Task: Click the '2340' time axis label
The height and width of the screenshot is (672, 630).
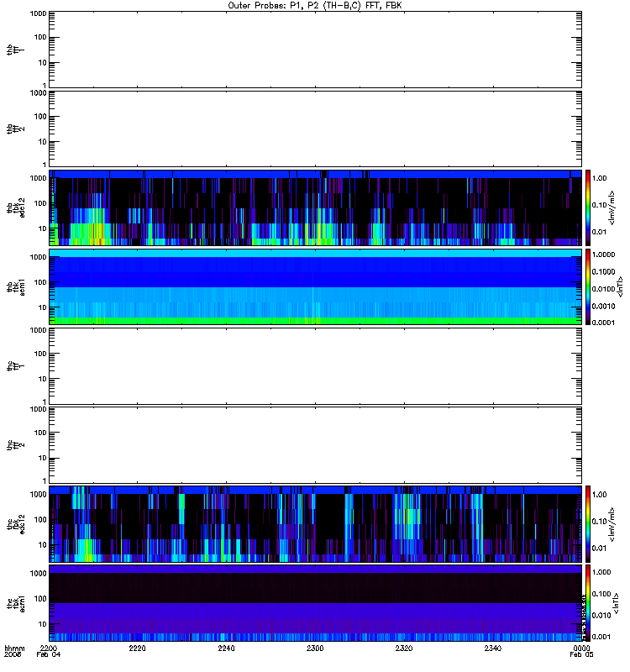Action: [x=493, y=648]
